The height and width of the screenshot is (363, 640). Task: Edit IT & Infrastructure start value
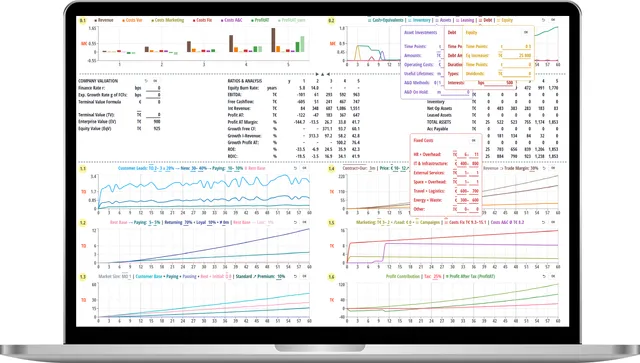point(462,164)
